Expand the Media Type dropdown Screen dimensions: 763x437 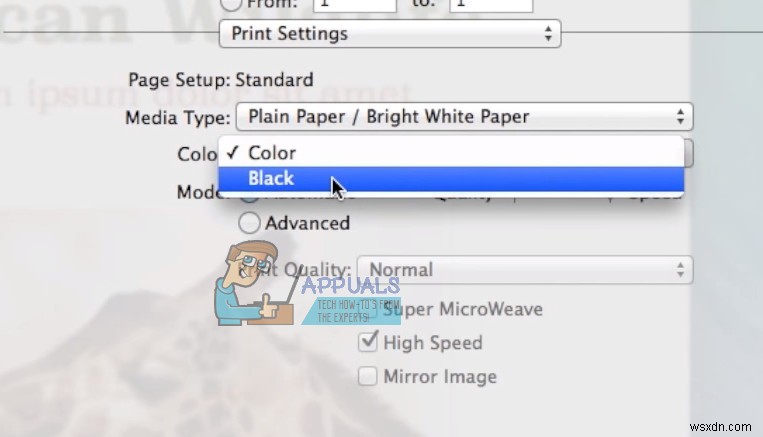click(464, 116)
